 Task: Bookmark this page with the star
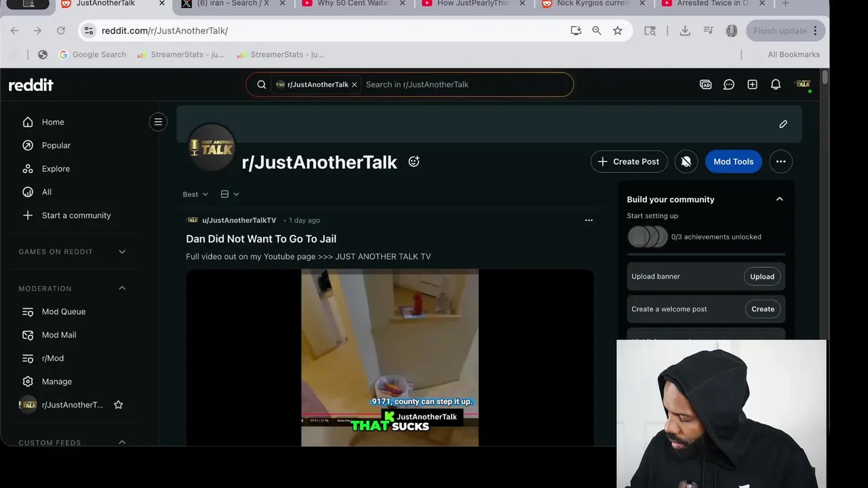618,30
